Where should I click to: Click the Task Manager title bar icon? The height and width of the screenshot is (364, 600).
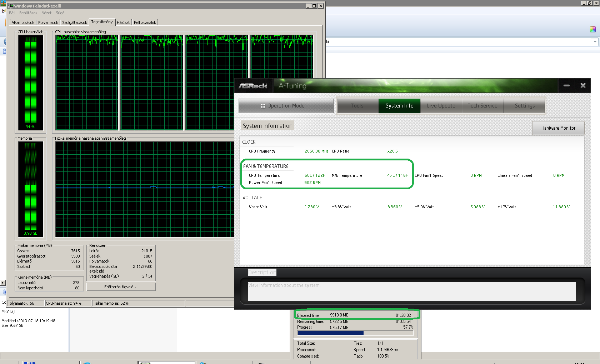pos(11,6)
